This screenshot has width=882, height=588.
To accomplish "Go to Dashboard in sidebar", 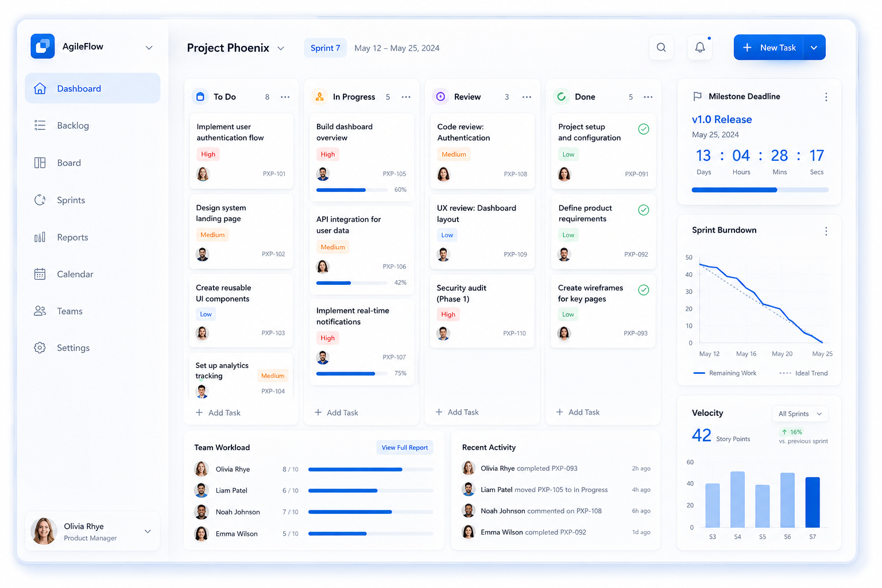I will click(92, 88).
